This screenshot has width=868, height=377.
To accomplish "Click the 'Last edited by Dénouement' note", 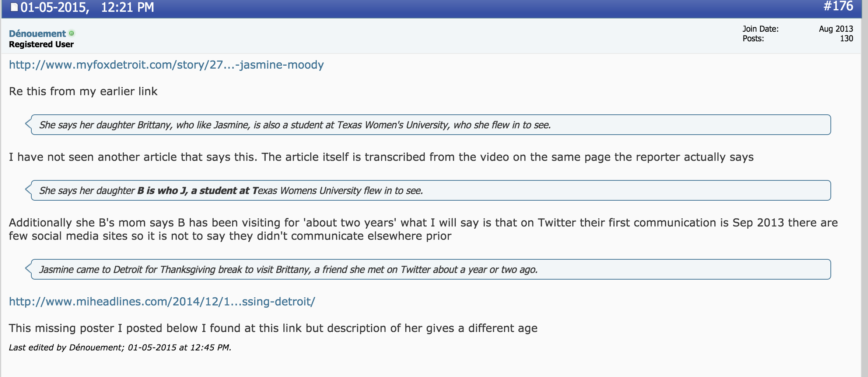I will click(x=120, y=347).
